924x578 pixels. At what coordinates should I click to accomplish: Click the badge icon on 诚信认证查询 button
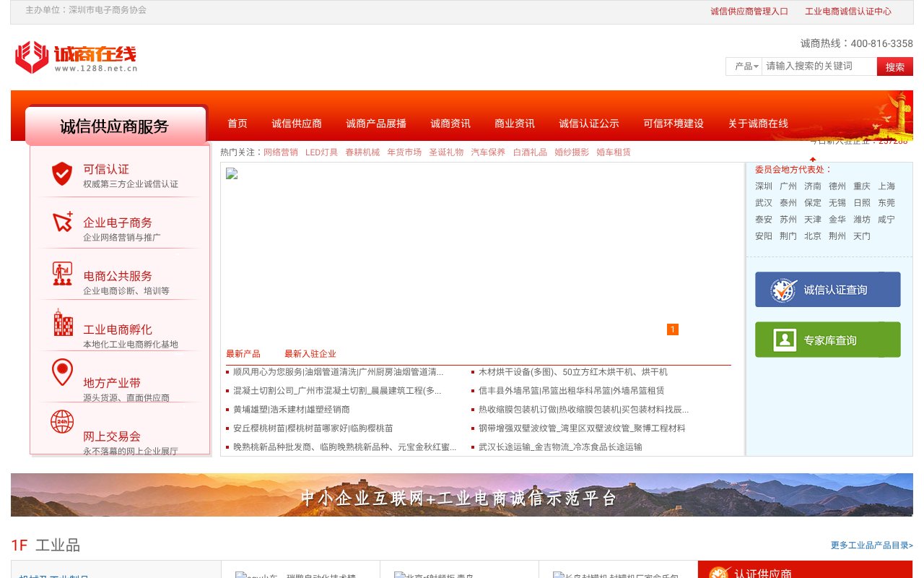782,288
